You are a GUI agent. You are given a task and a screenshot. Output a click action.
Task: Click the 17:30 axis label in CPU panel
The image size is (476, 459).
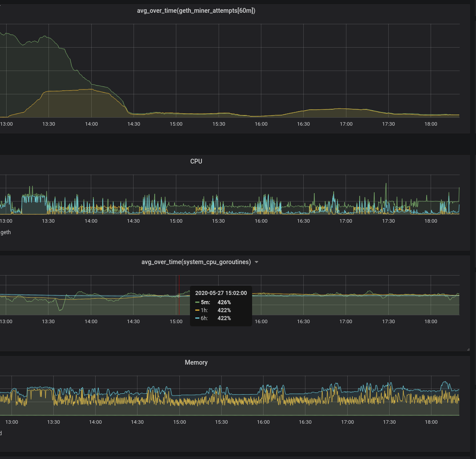[x=388, y=221]
